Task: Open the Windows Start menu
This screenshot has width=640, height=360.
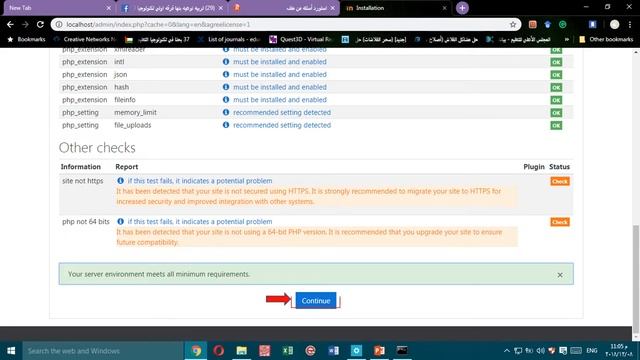Action: (x=11, y=351)
